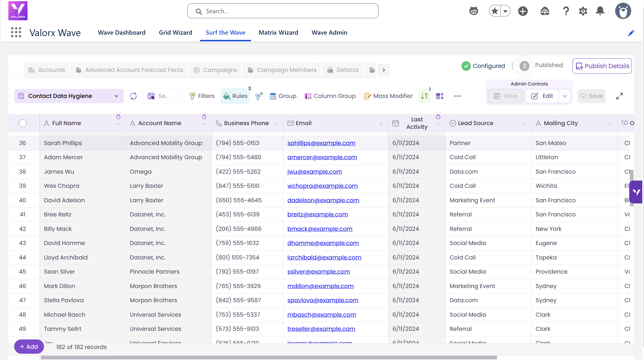
Task: Open wchopra@example.com email link
Action: tap(322, 186)
